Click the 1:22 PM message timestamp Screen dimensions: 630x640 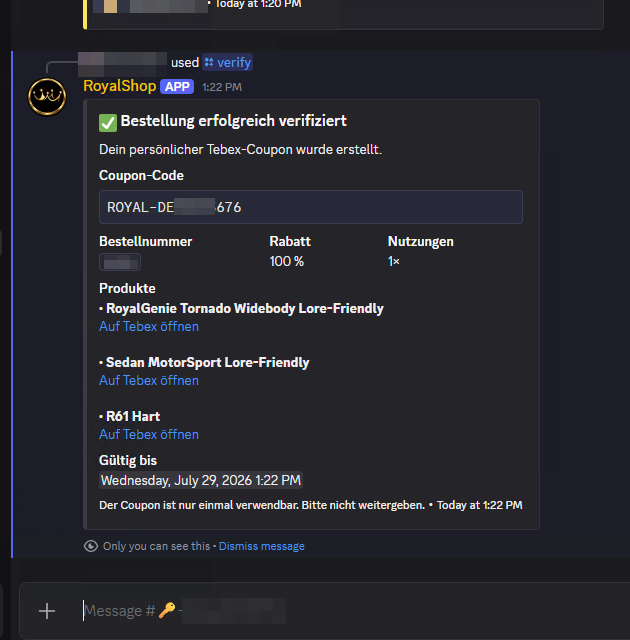pos(222,87)
